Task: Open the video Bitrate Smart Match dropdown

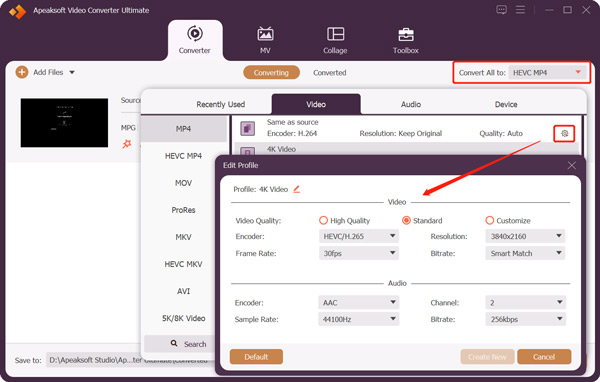Action: [525, 253]
